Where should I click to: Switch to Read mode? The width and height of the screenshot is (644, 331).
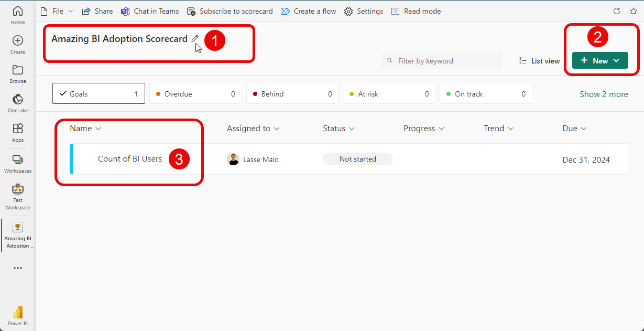click(416, 11)
